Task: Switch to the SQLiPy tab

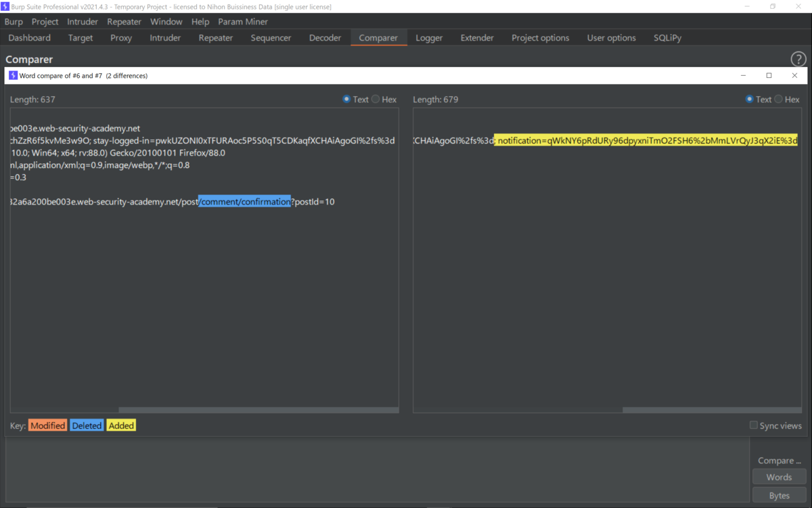Action: pos(667,38)
